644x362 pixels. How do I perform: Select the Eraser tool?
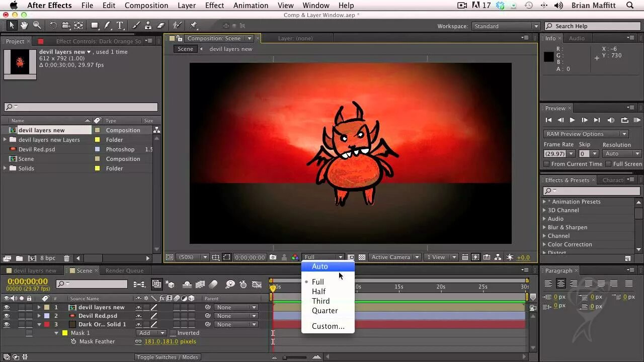pos(161,25)
